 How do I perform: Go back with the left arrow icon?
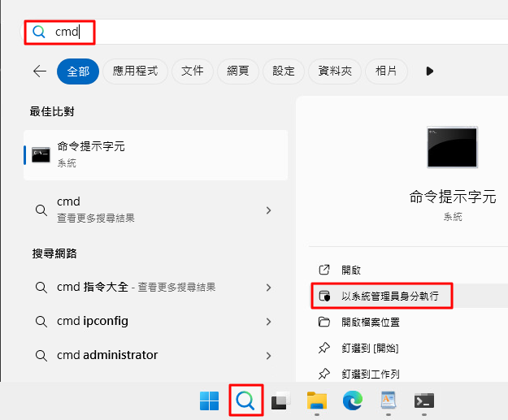(40, 71)
